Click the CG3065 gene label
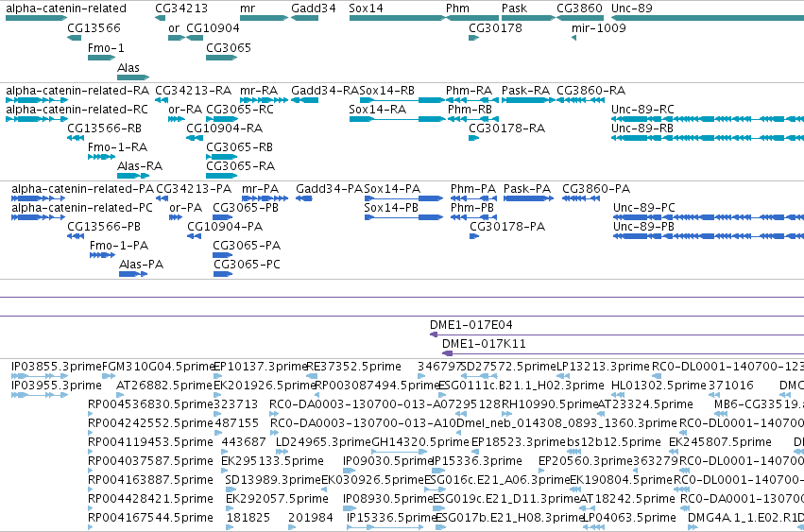Viewport: 804px width, 532px height. 229,48
